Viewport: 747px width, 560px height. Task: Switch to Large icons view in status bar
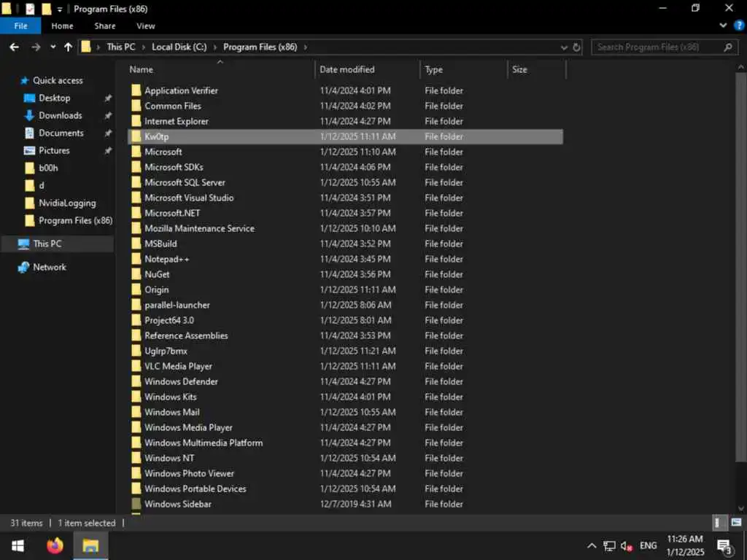coord(736,522)
